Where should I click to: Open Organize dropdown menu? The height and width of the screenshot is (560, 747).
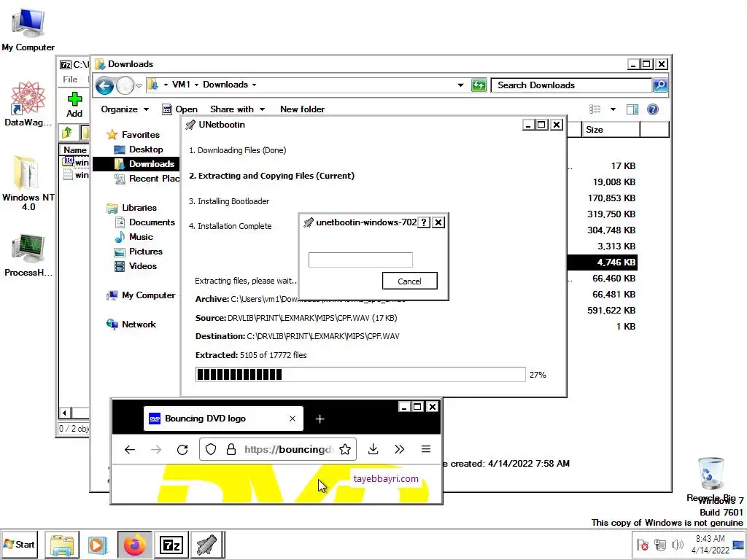(125, 109)
